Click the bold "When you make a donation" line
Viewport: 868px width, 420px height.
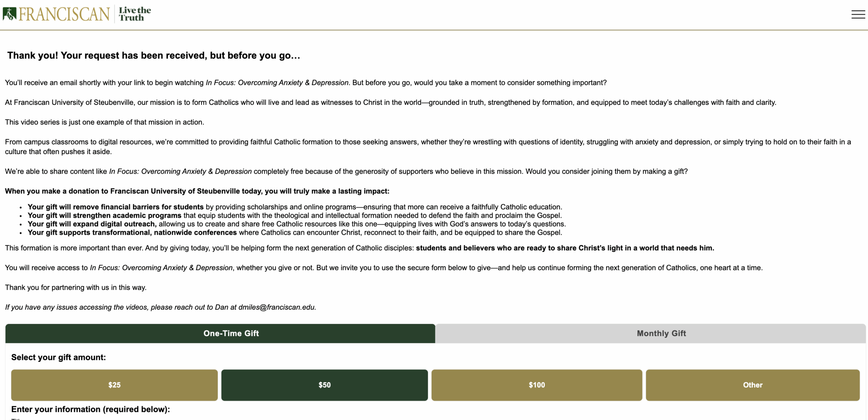point(197,191)
